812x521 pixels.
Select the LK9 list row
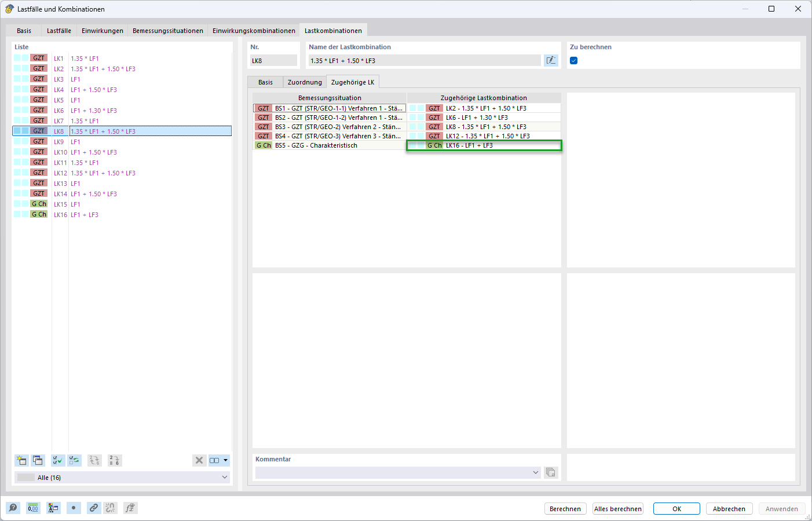pos(122,141)
